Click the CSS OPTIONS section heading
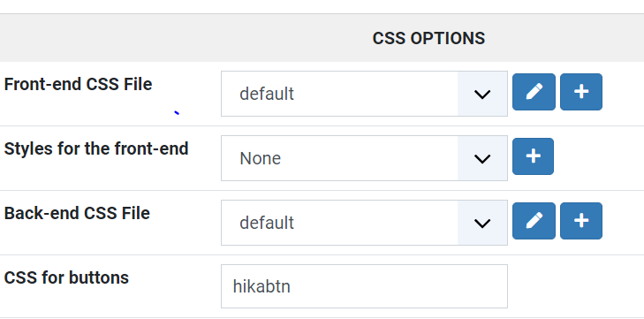 click(x=428, y=38)
